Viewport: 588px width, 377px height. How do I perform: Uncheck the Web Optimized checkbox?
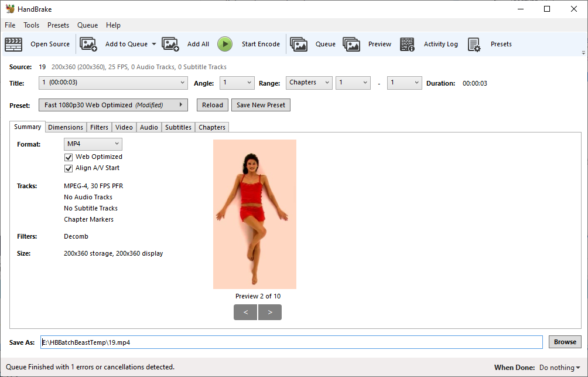coord(69,157)
